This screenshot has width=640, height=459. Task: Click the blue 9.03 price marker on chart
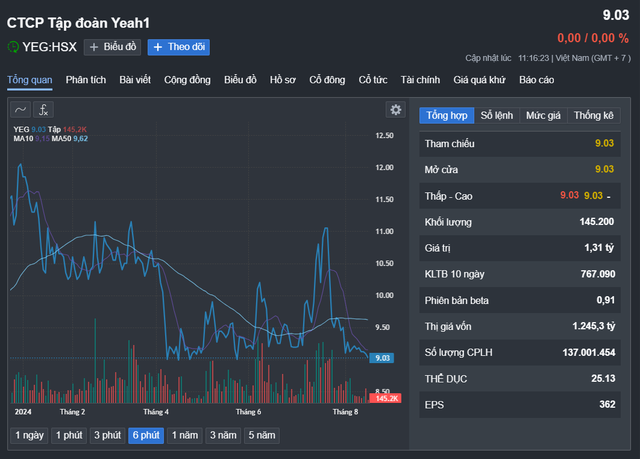click(x=381, y=358)
